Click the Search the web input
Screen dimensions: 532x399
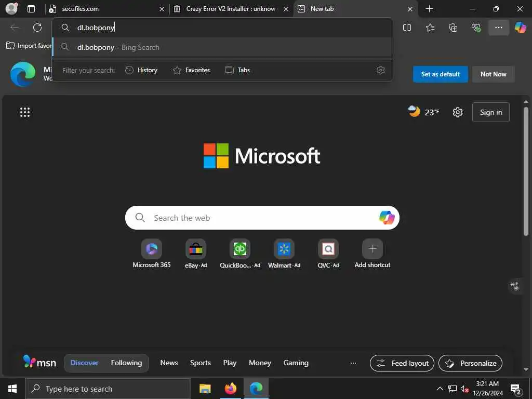tap(262, 218)
